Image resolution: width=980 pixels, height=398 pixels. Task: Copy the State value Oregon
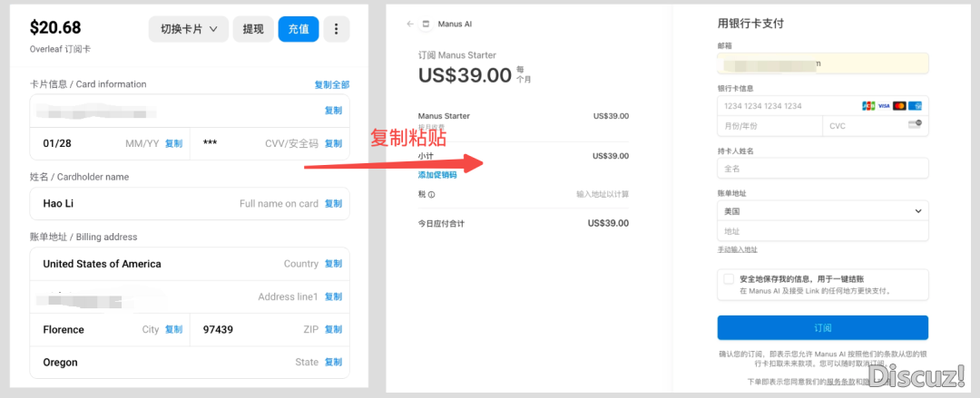tap(333, 363)
